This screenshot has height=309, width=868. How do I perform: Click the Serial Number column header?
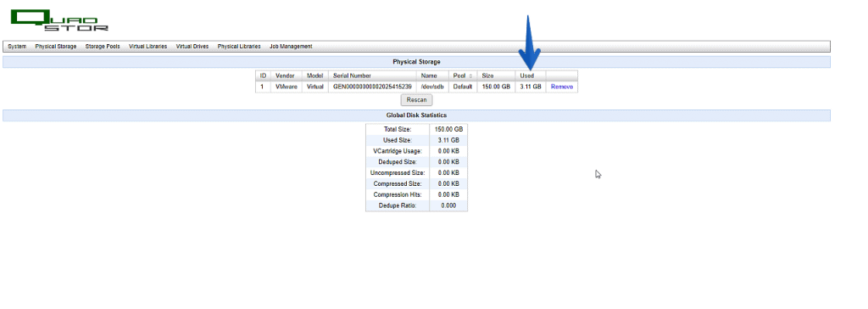click(373, 76)
